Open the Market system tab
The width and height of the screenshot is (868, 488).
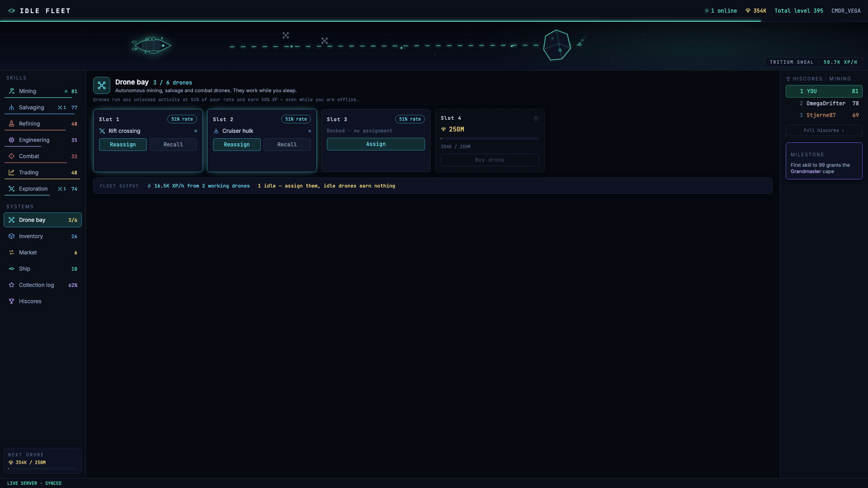click(42, 253)
